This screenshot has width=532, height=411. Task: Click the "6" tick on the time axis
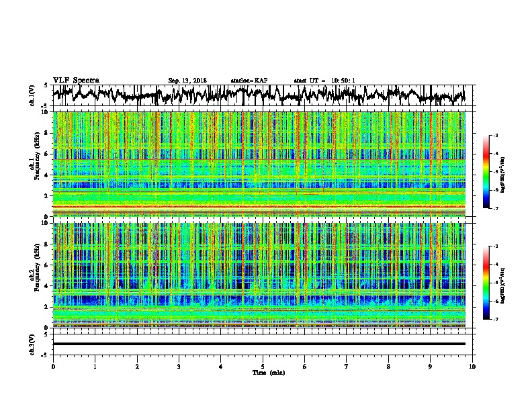305,367
